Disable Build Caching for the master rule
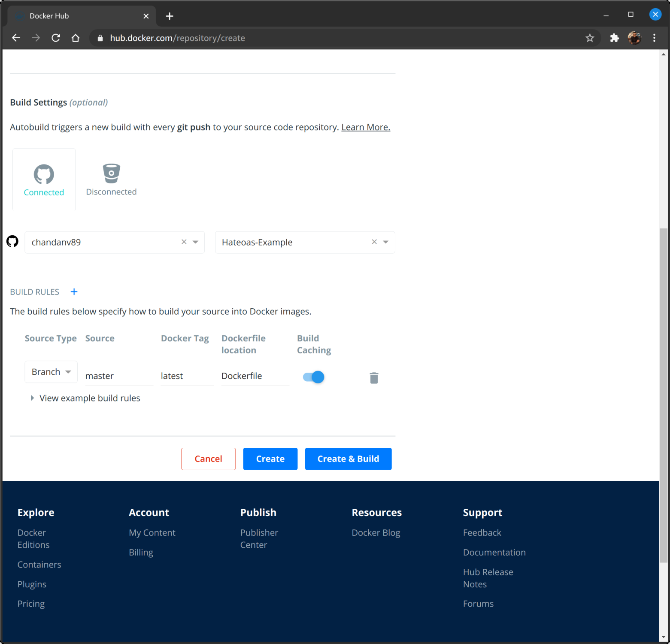 coord(313,377)
